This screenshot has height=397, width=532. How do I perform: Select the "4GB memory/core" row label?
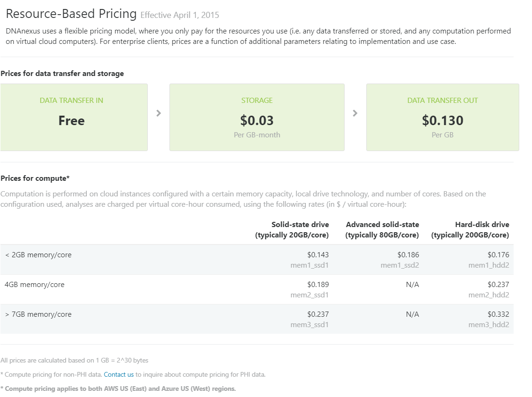pyautogui.click(x=34, y=285)
